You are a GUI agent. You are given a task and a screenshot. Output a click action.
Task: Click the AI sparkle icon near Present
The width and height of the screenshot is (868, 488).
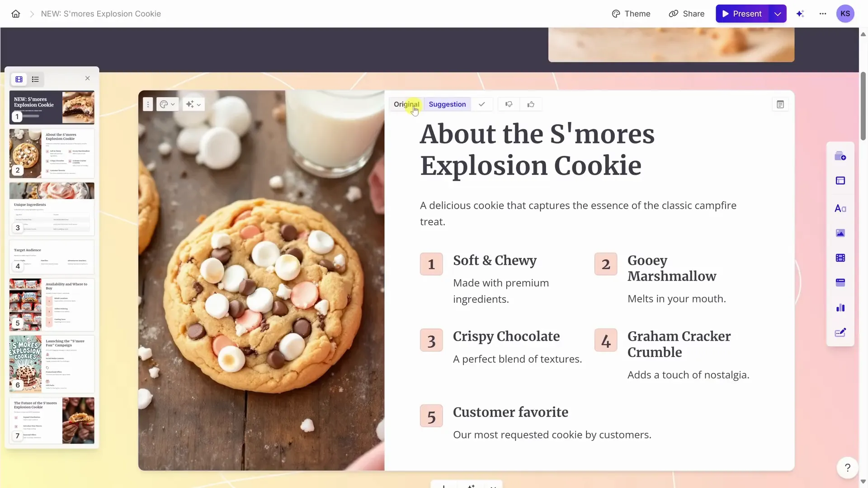click(800, 14)
